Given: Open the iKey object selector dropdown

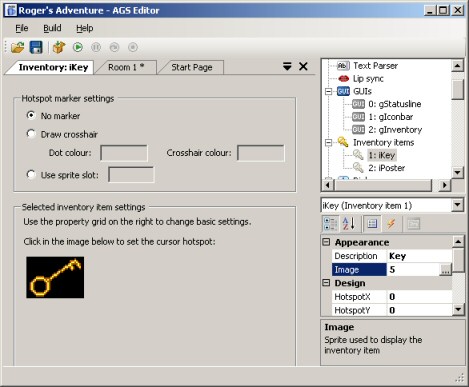Looking at the screenshot, I should [x=458, y=205].
